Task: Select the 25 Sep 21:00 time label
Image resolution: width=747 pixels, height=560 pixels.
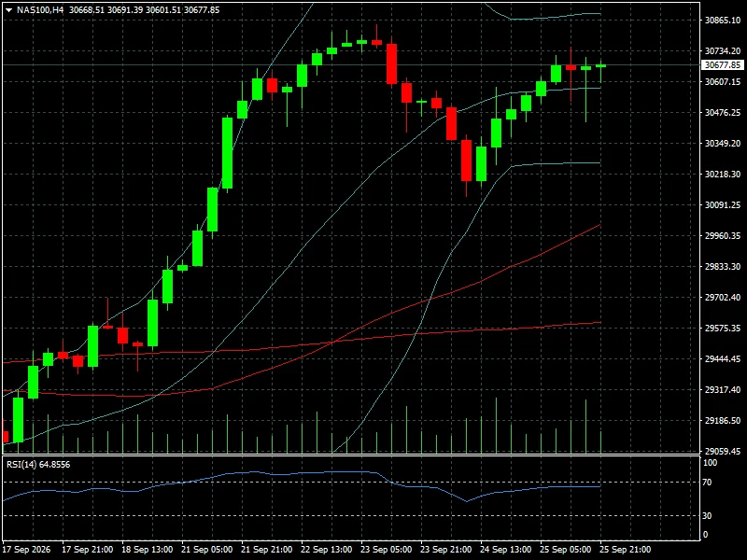Action: click(x=626, y=549)
